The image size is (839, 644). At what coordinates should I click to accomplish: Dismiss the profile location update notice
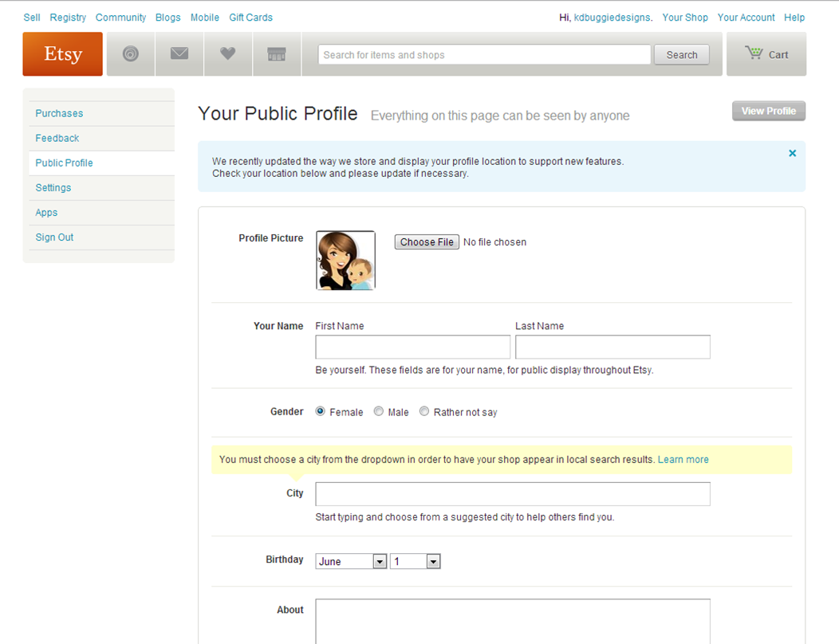point(792,153)
